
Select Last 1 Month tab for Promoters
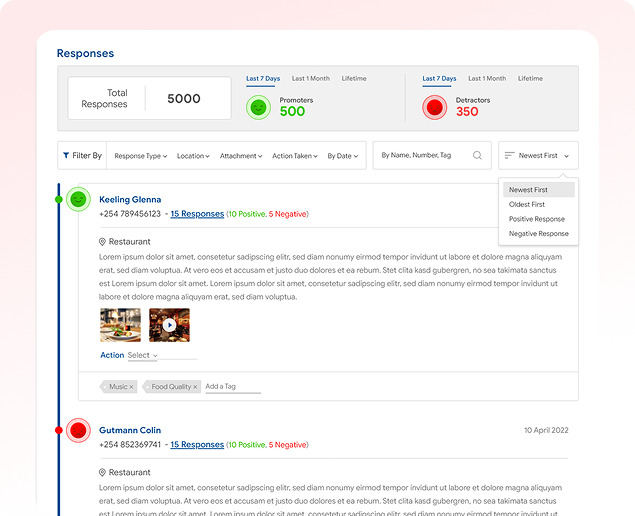click(311, 79)
